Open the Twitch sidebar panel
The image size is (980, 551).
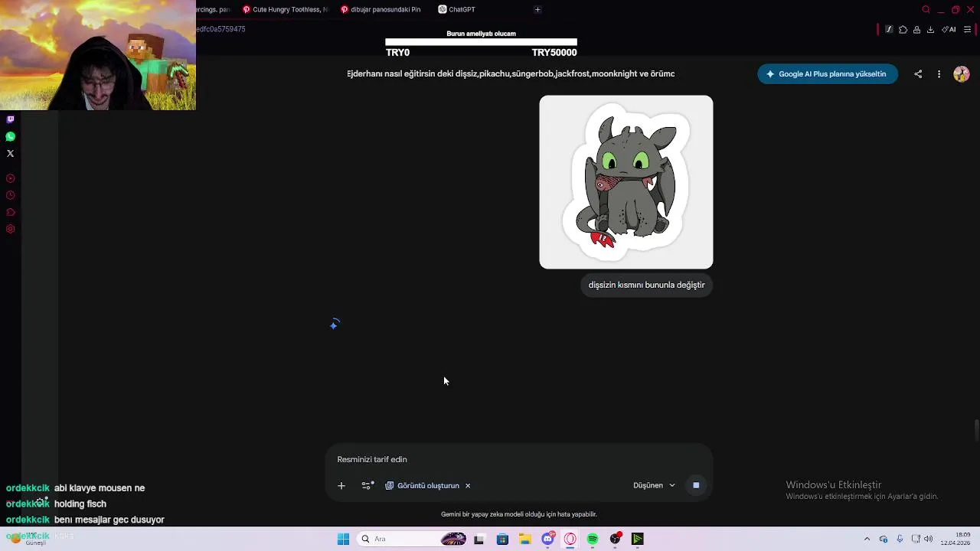10,119
